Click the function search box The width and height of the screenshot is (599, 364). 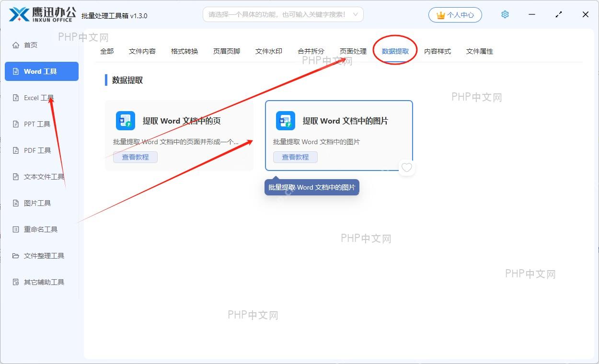click(283, 14)
